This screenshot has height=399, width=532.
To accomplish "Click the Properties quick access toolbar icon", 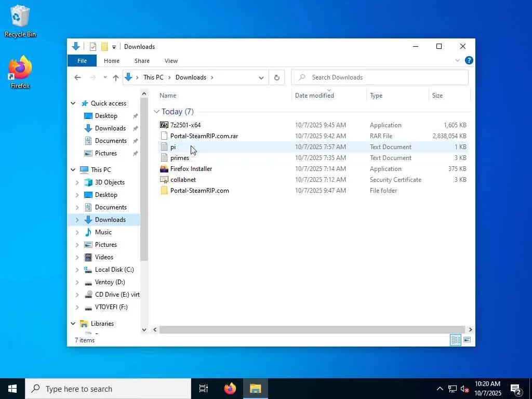I will point(92,47).
